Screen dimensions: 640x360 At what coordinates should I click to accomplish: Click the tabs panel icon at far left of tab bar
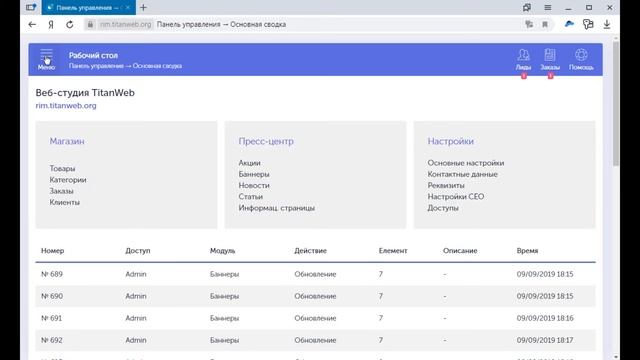31,7
